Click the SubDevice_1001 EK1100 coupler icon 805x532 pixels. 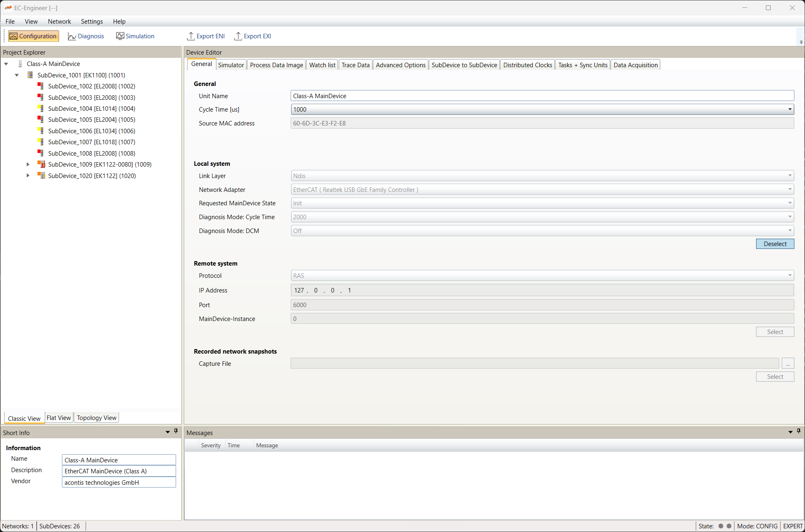(30, 75)
